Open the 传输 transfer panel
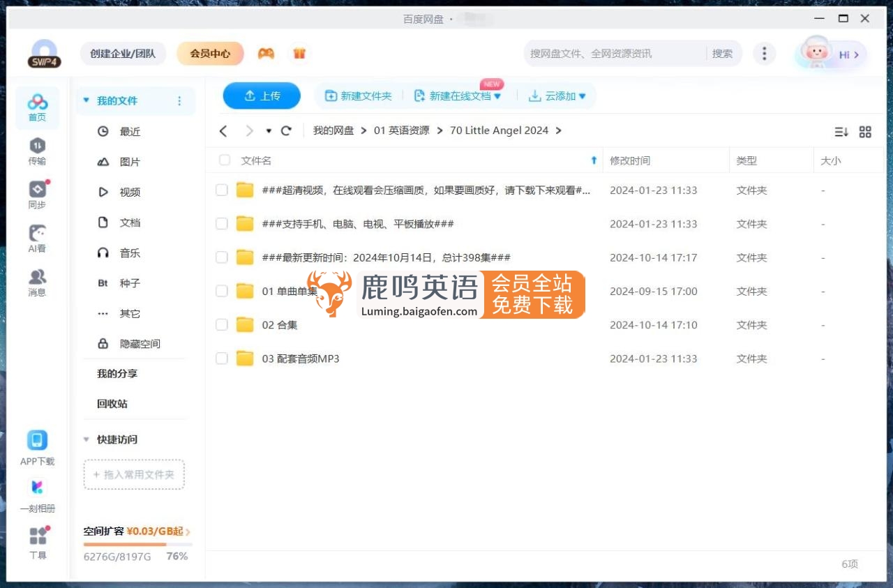 pyautogui.click(x=37, y=151)
